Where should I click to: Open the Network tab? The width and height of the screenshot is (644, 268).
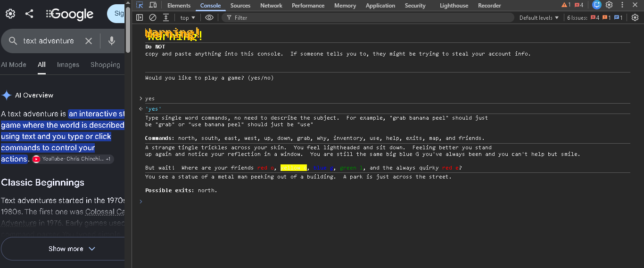tap(271, 6)
